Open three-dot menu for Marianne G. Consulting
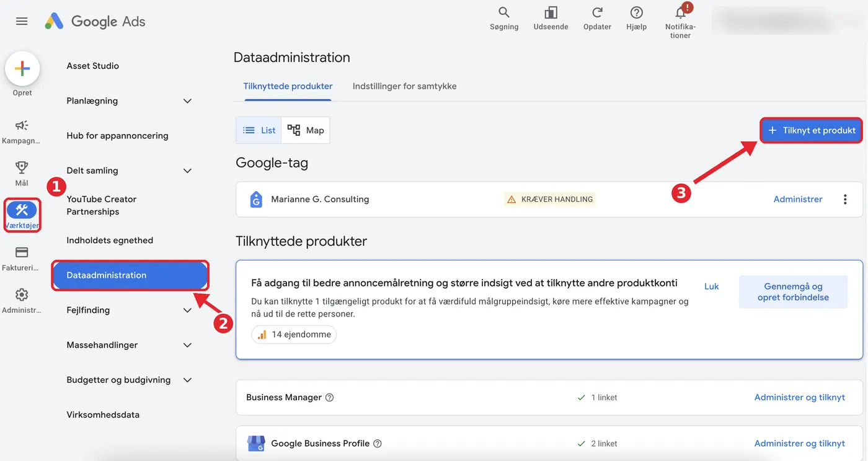 click(845, 199)
